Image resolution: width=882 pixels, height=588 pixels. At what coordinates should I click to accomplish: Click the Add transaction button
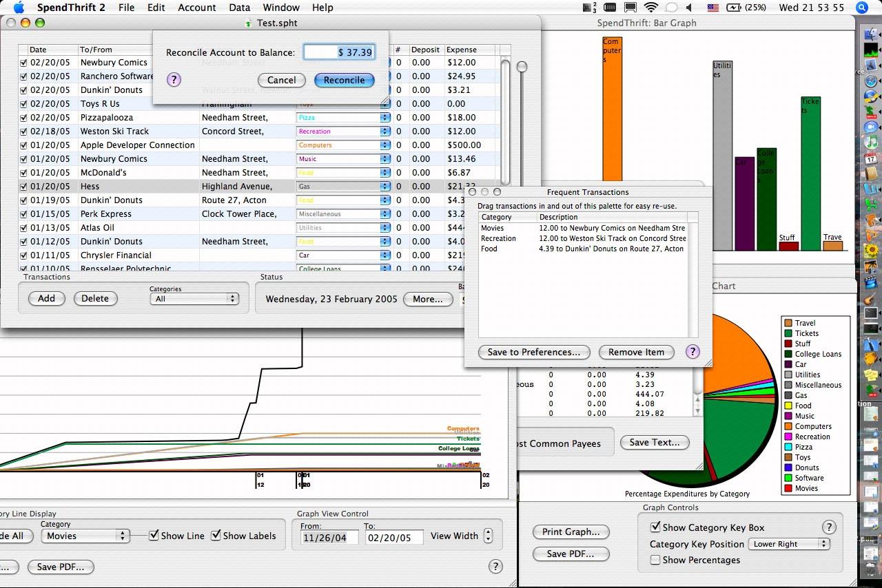(x=46, y=298)
